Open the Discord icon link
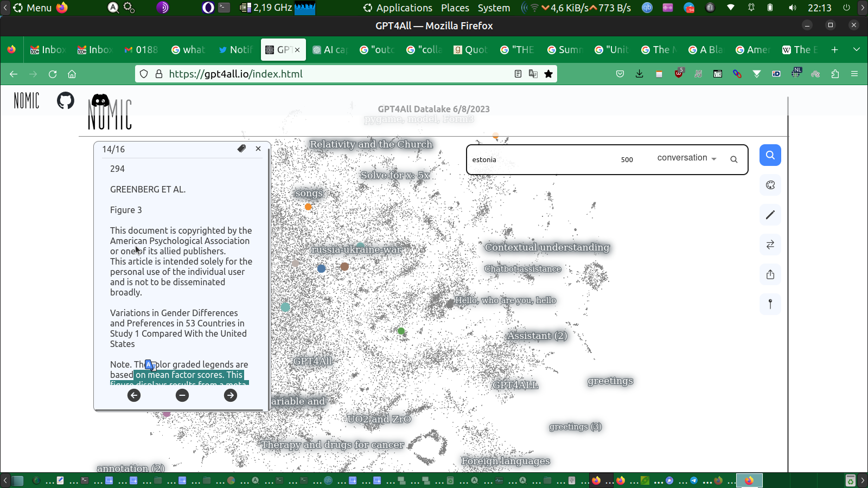 click(x=100, y=100)
